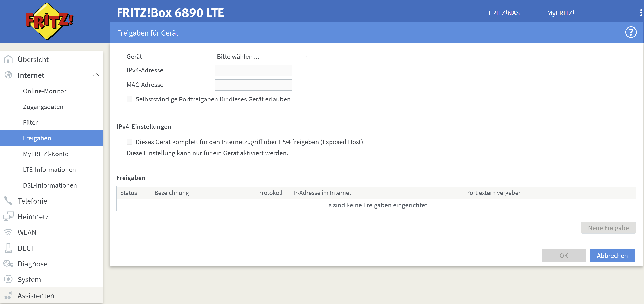Click the IPv4-Adresse input field
Viewport: 644px width, 304px height.
point(253,70)
